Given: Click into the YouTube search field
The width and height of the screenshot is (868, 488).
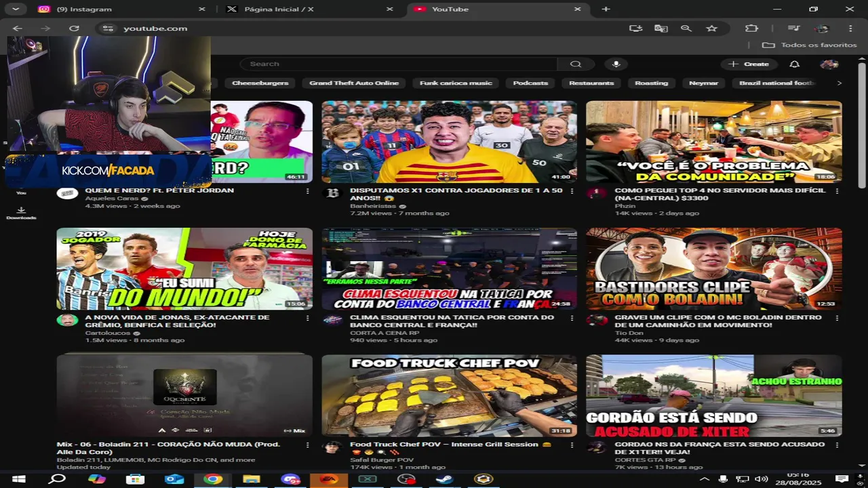Looking at the screenshot, I should [400, 64].
